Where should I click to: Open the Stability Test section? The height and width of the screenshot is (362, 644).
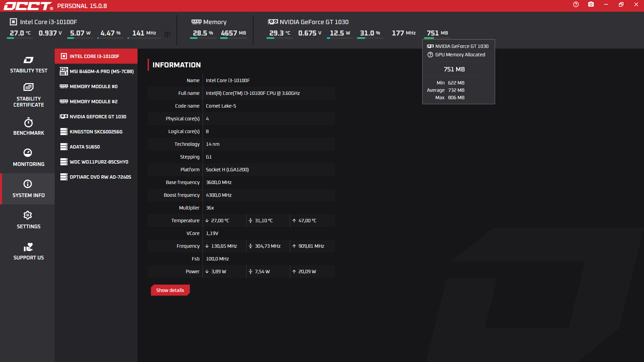(29, 64)
